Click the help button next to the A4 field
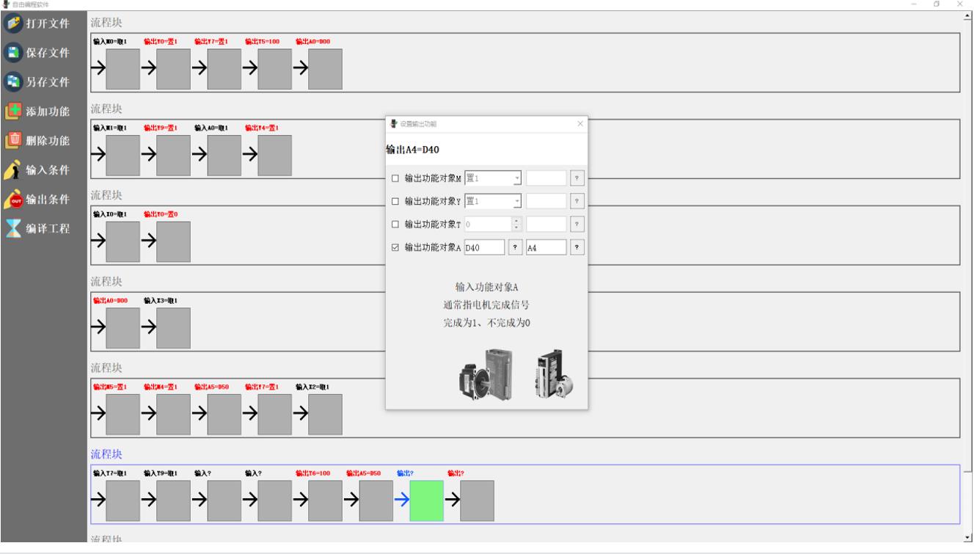Viewport: 980px width, 554px height. (578, 247)
